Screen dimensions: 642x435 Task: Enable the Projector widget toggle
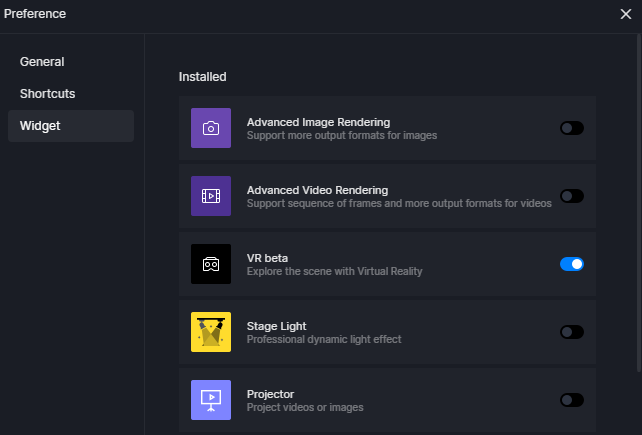click(x=572, y=400)
